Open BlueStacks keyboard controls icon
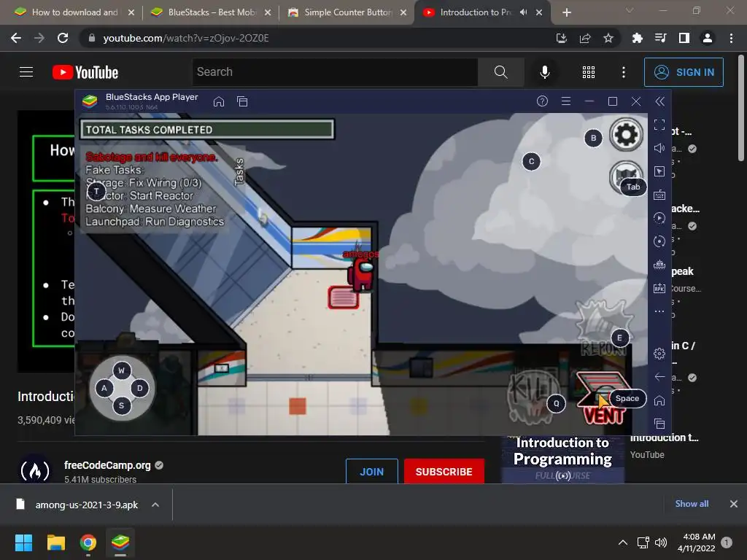This screenshot has width=747, height=560. click(659, 195)
